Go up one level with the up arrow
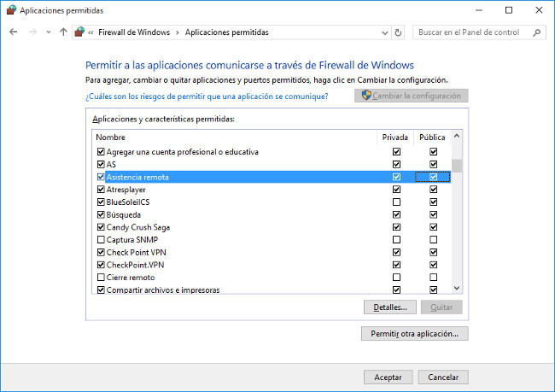This screenshot has height=392, width=555. tap(63, 32)
